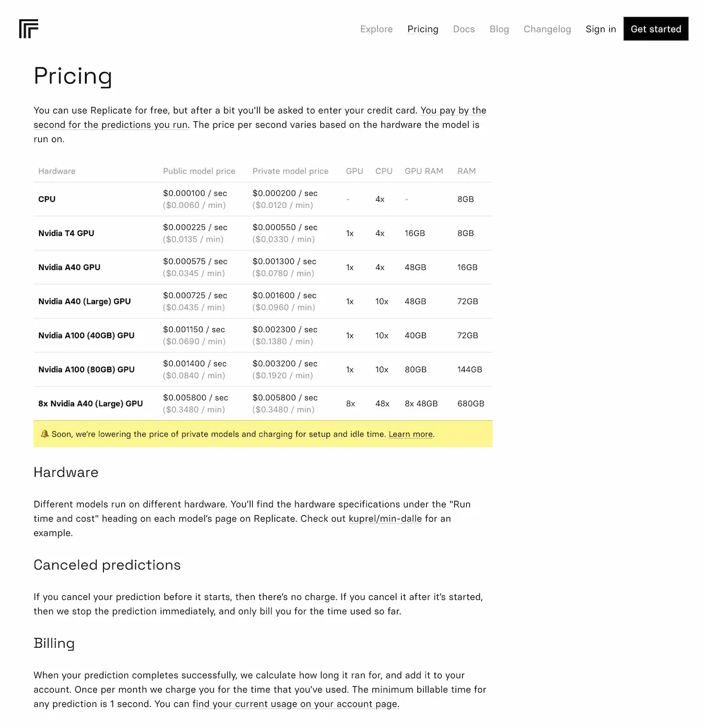This screenshot has width=703, height=728.
Task: Click the Nvidia T4 GPU row label
Action: click(x=66, y=233)
